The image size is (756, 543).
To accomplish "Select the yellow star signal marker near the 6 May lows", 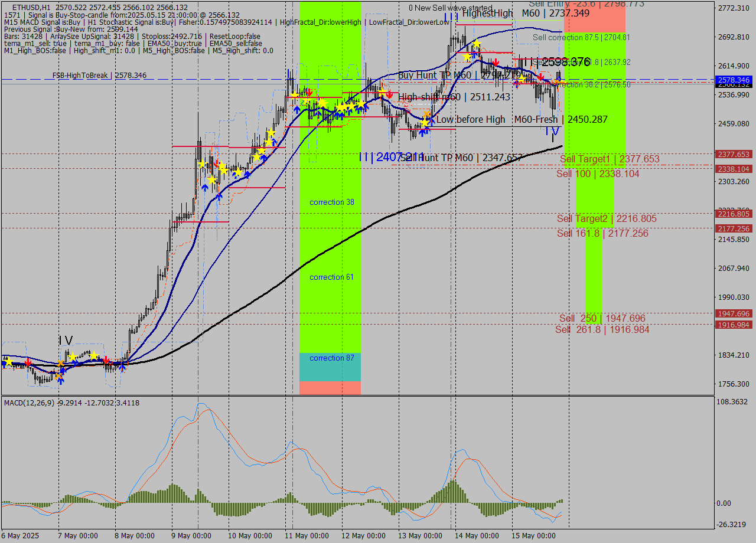I will pyautogui.click(x=9, y=362).
